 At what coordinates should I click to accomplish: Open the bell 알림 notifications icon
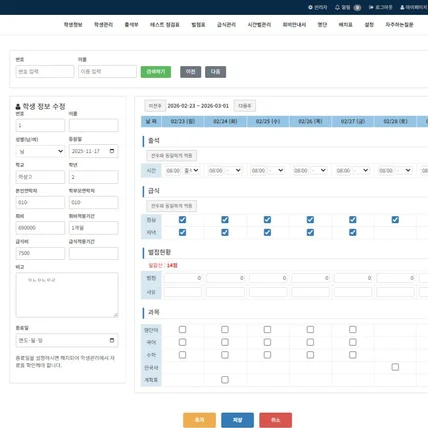pyautogui.click(x=337, y=7)
